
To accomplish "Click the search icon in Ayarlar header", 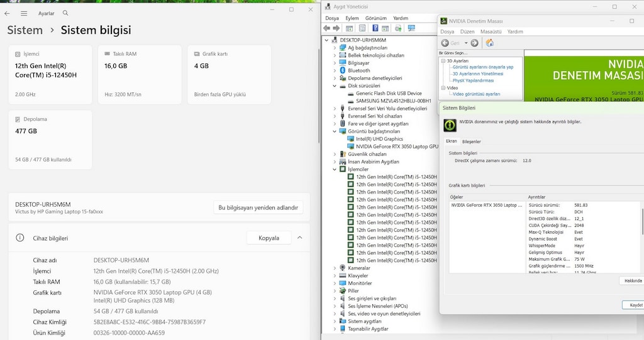I will 65,13.
